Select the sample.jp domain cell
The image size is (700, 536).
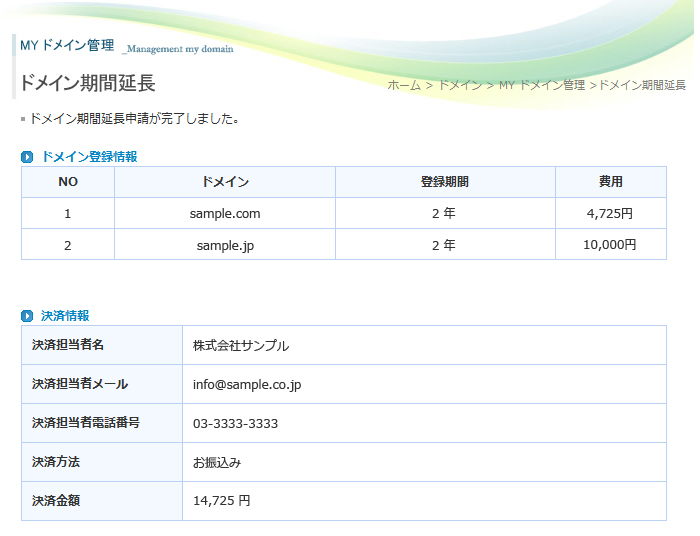click(225, 244)
